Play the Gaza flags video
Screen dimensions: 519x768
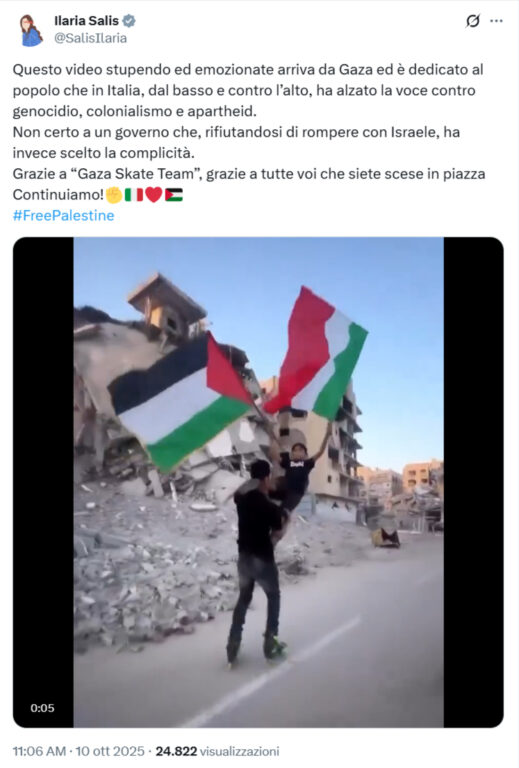tap(259, 482)
